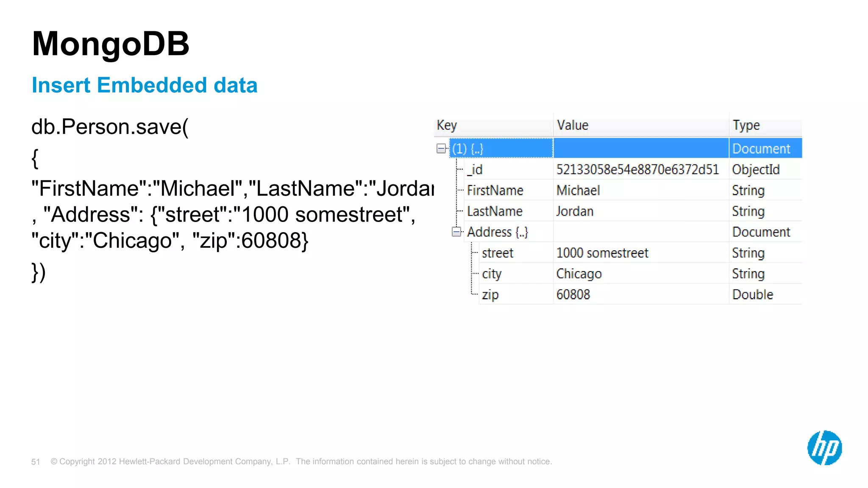Click the db.Person.save( code line
868x488 pixels.
pos(110,127)
